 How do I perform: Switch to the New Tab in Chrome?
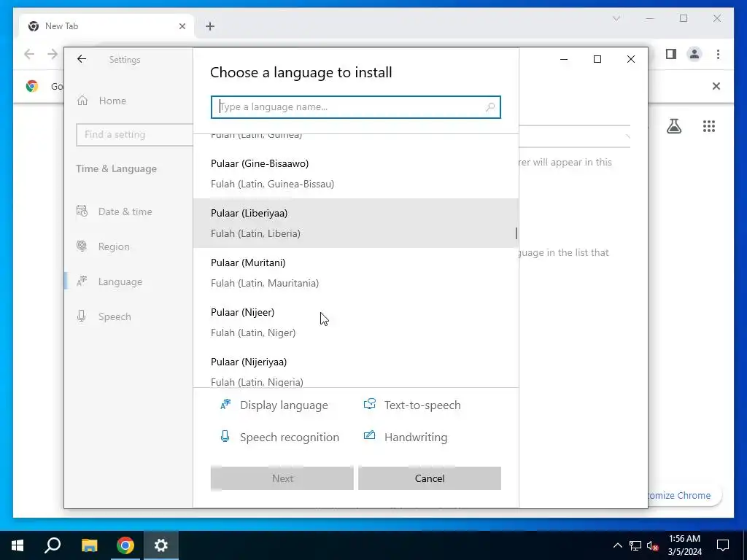(107, 26)
